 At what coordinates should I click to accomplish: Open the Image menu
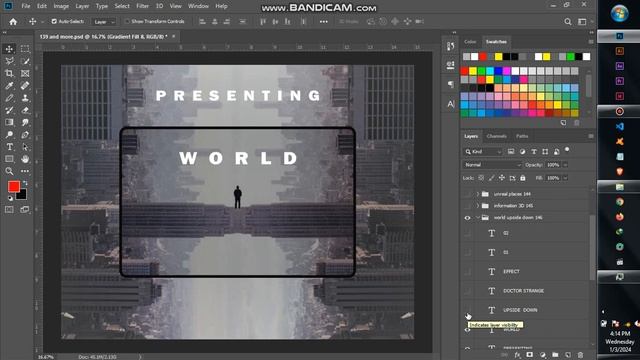click(x=61, y=6)
